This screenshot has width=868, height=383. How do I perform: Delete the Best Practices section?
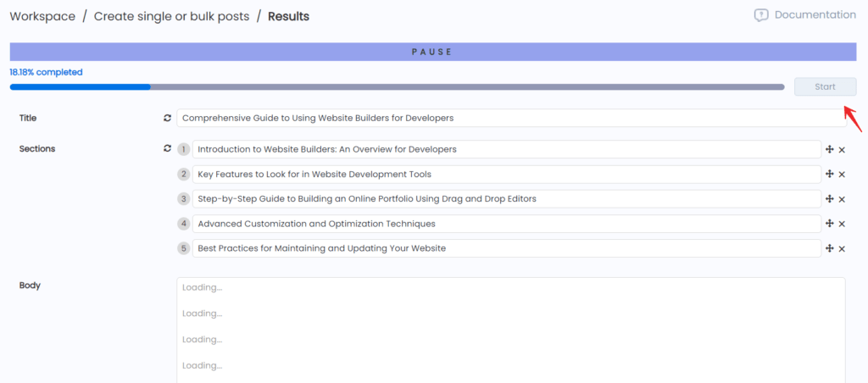pos(842,249)
